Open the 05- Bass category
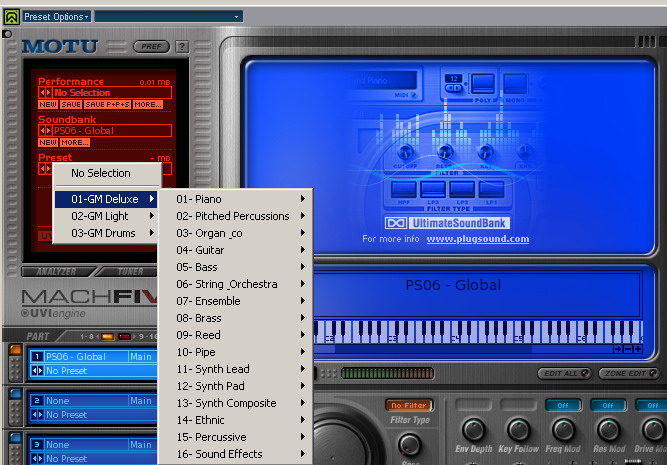 click(x=235, y=267)
